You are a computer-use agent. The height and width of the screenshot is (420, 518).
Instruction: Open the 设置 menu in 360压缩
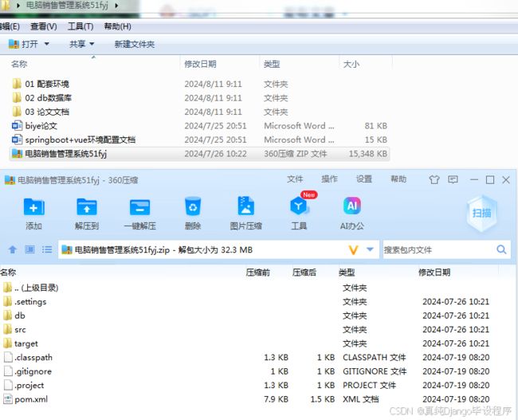(364, 179)
